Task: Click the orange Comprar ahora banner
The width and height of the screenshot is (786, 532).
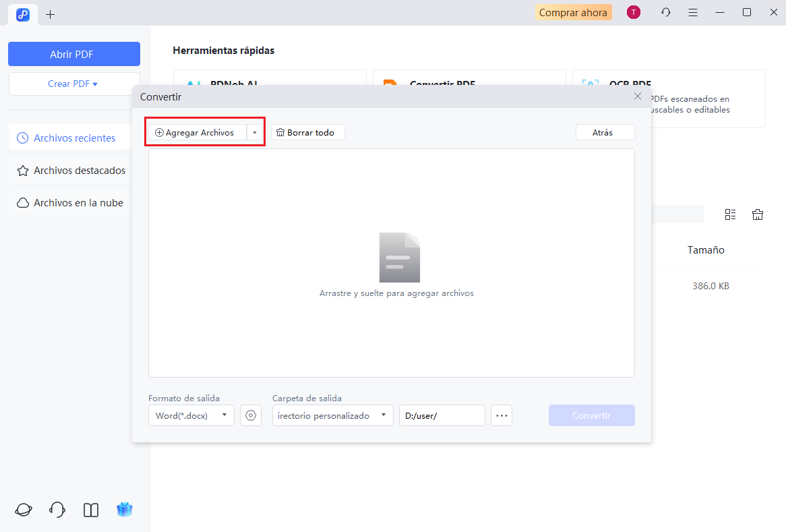Action: pyautogui.click(x=573, y=11)
